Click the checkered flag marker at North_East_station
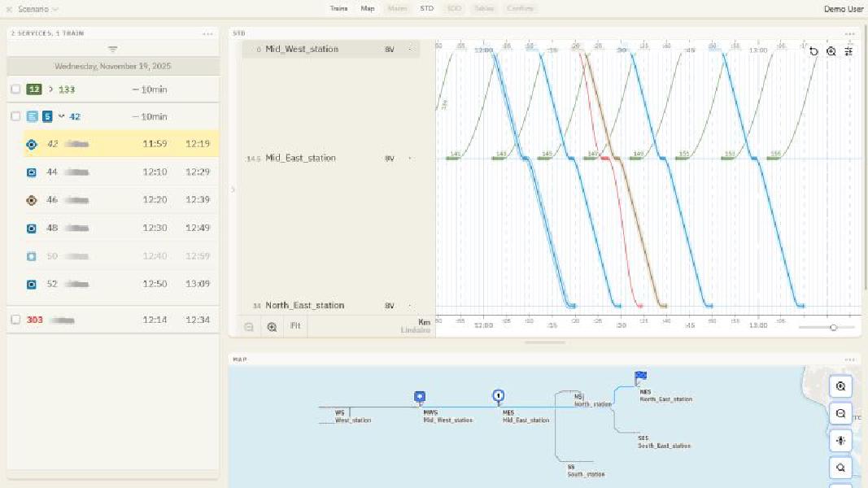 pos(640,377)
